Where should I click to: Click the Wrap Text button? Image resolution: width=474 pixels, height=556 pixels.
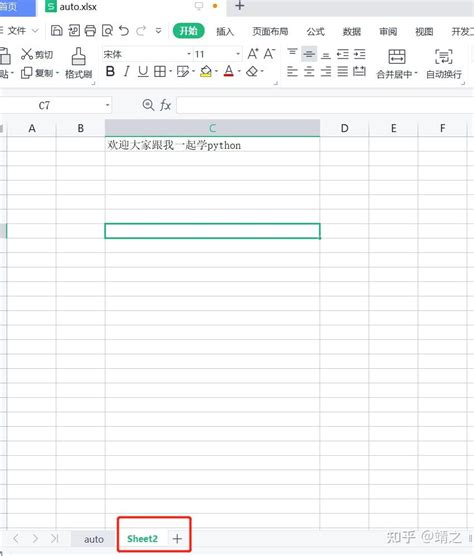click(444, 64)
